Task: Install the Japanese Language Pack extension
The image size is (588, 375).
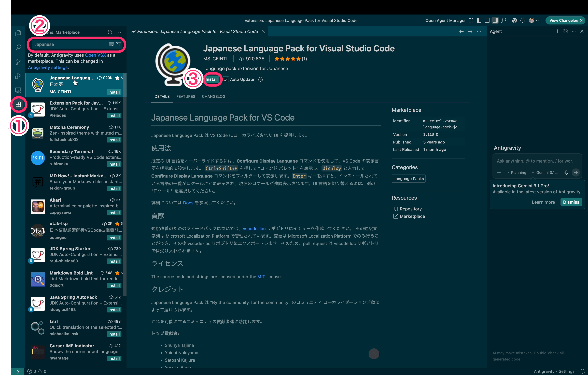Action: click(x=212, y=79)
